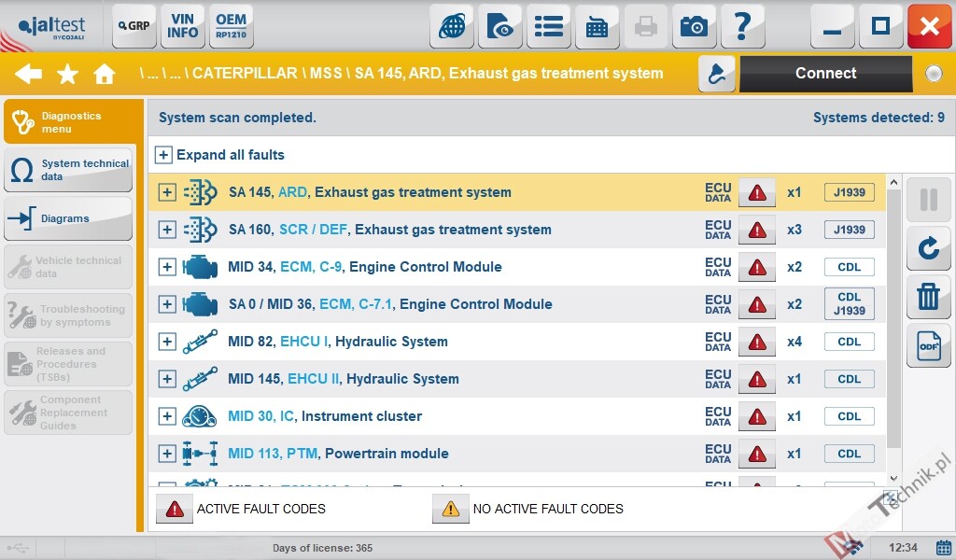The height and width of the screenshot is (560, 956).
Task: Open Diagnostics menu
Action: (73, 122)
